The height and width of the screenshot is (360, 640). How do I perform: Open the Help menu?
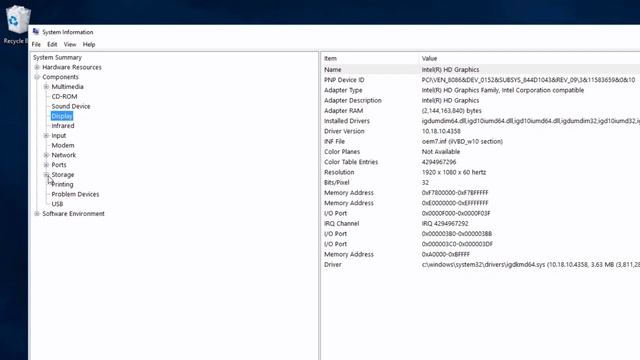pyautogui.click(x=89, y=44)
